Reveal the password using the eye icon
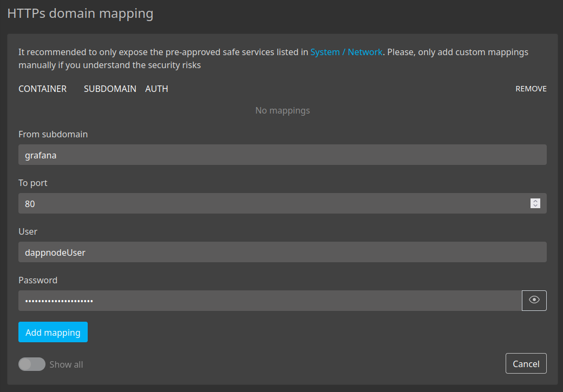 534,301
